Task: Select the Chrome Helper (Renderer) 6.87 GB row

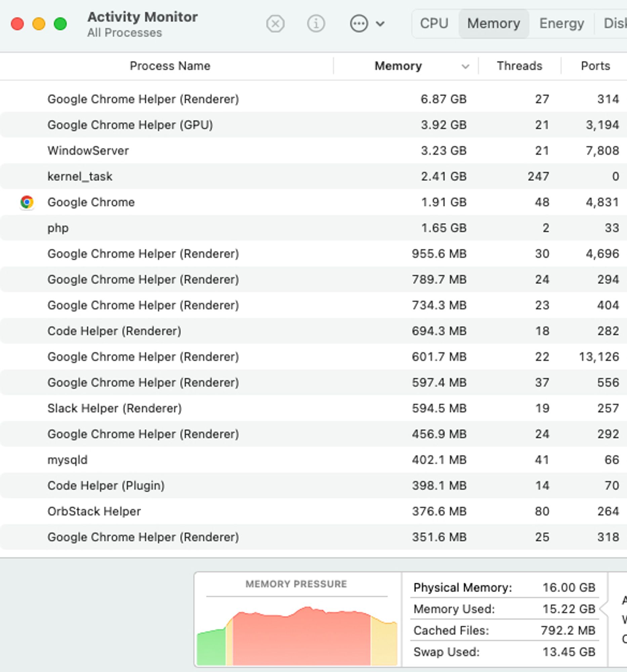Action: coord(313,99)
